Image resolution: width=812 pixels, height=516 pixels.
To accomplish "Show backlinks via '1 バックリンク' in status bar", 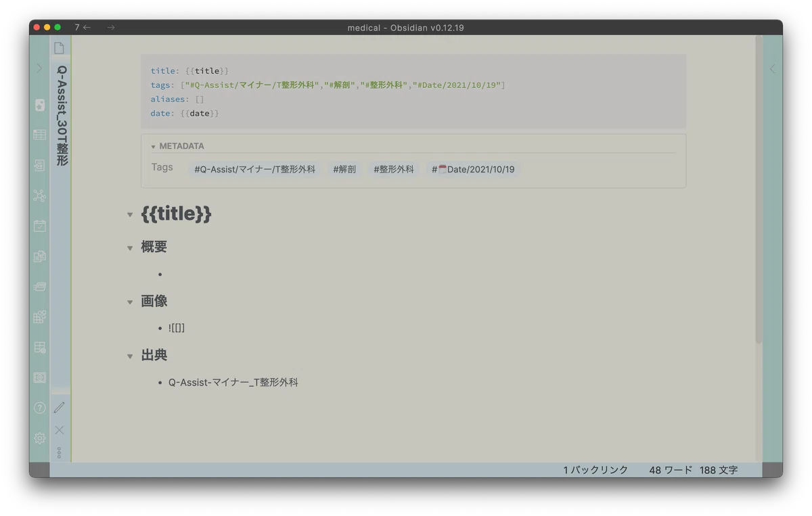I will tap(595, 470).
